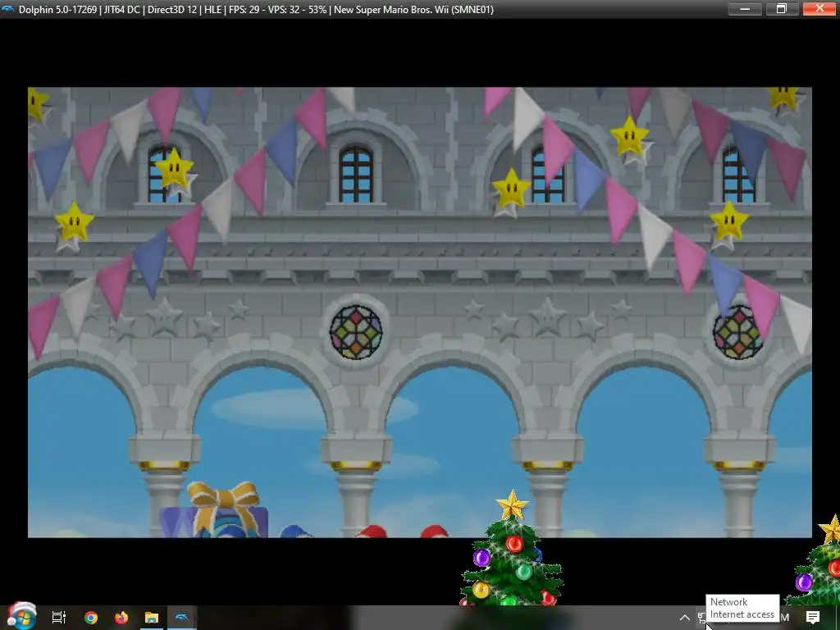Open the Action Center notifications icon
The width and height of the screenshot is (840, 630).
[813, 618]
